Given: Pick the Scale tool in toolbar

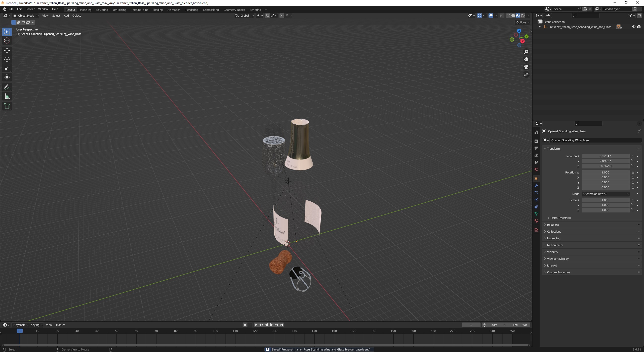Looking at the screenshot, I should tap(7, 68).
